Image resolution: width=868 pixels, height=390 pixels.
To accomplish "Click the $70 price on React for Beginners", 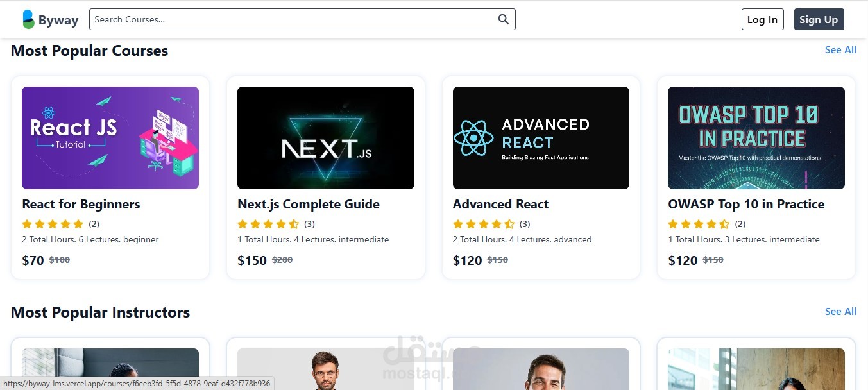I will [33, 260].
